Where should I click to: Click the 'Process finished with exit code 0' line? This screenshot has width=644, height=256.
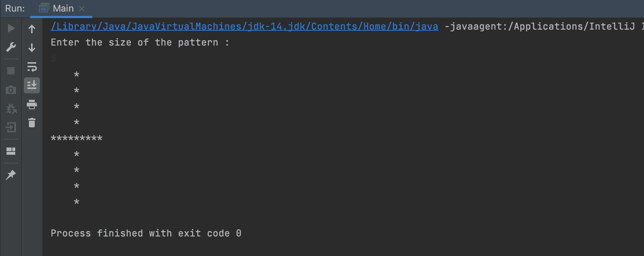146,233
